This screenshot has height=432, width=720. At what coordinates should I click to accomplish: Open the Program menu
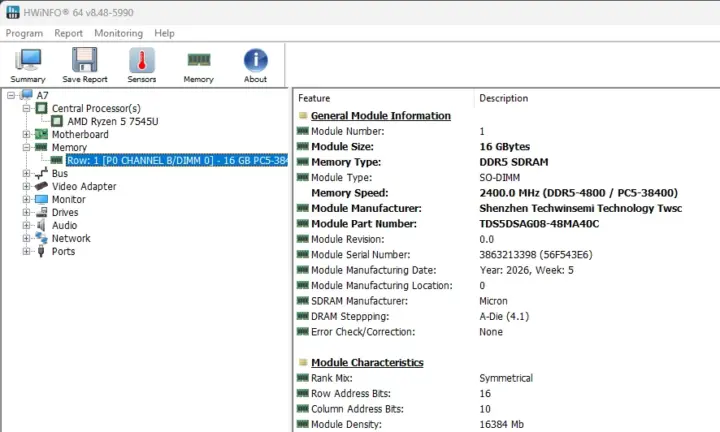pyautogui.click(x=24, y=33)
